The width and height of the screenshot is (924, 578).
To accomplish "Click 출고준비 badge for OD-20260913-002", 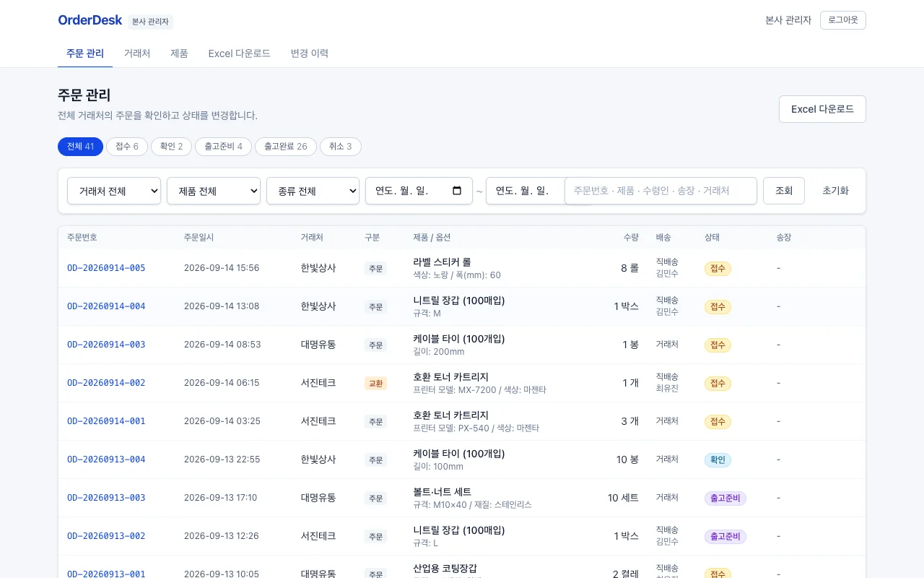I will point(725,537).
